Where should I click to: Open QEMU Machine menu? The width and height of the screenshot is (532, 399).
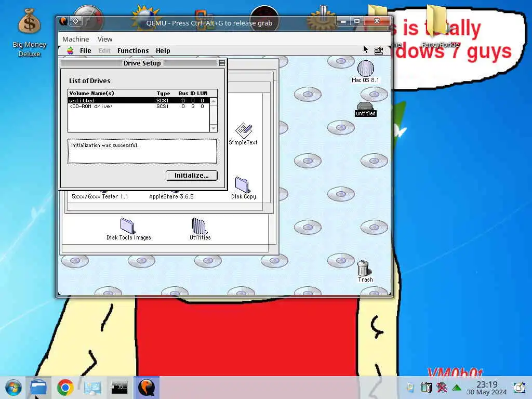click(x=76, y=39)
